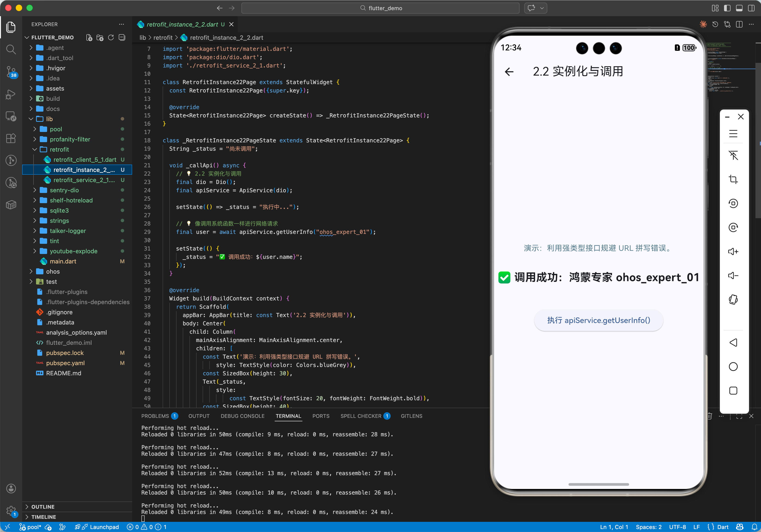This screenshot has height=532, width=761.
Task: Open Source Control view with 38 badge
Action: [x=11, y=71]
